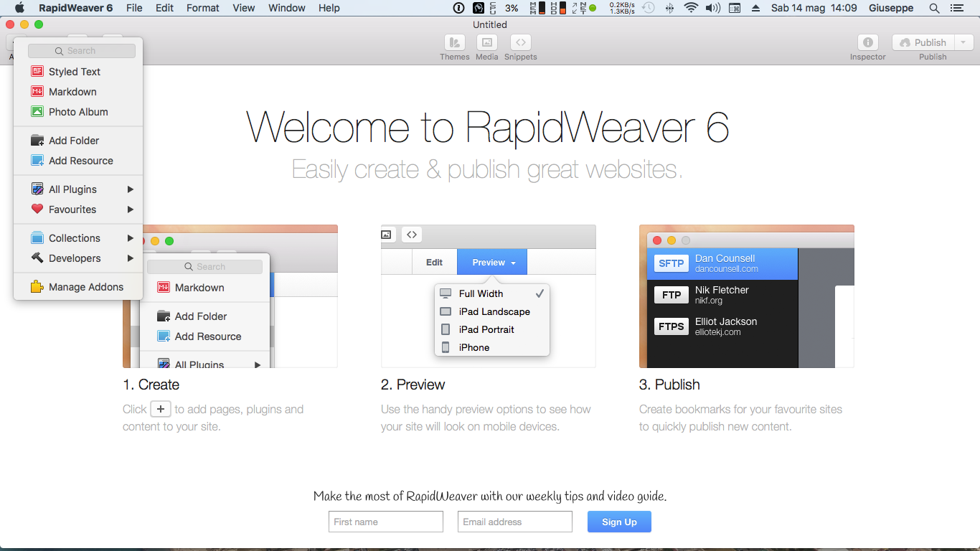Expand the Favourites submenu arrow
The height and width of the screenshot is (551, 980).
131,209
